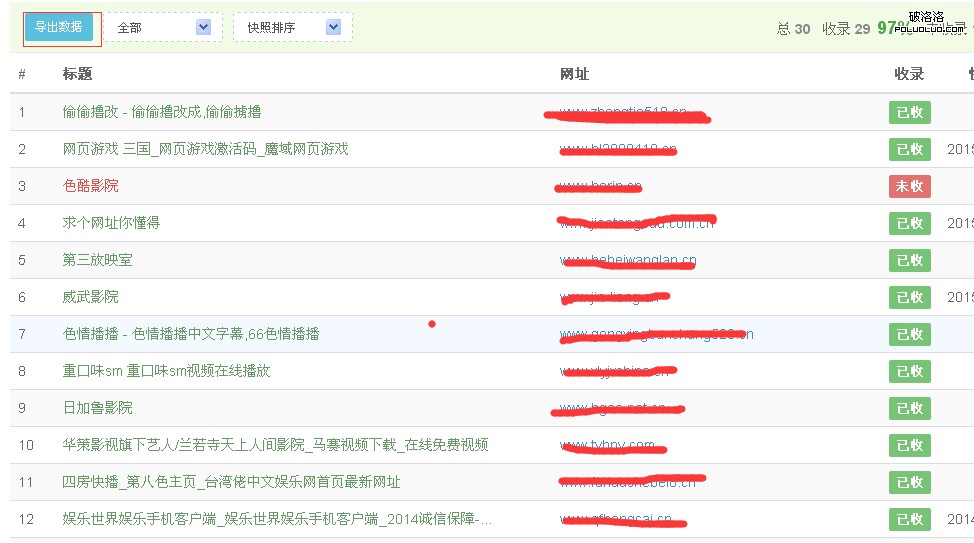Click the 华策影视旗下艺人 title link
This screenshot has height=543, width=974.
(x=275, y=445)
